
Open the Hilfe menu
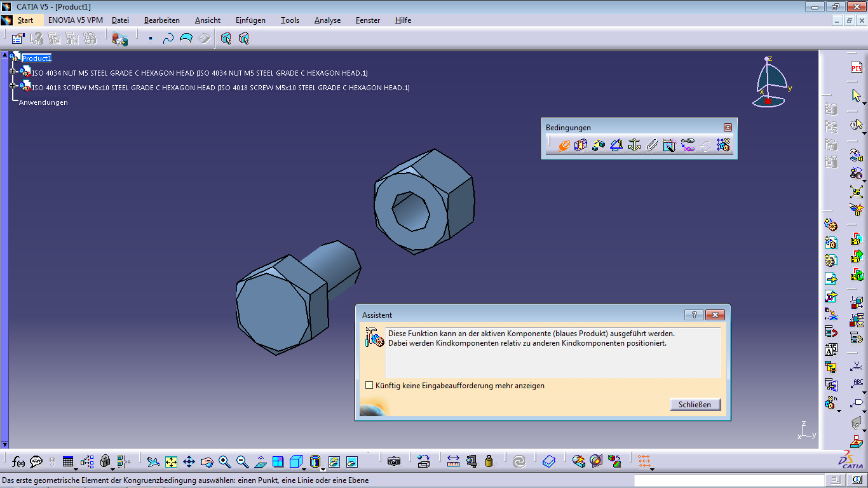[x=403, y=20]
